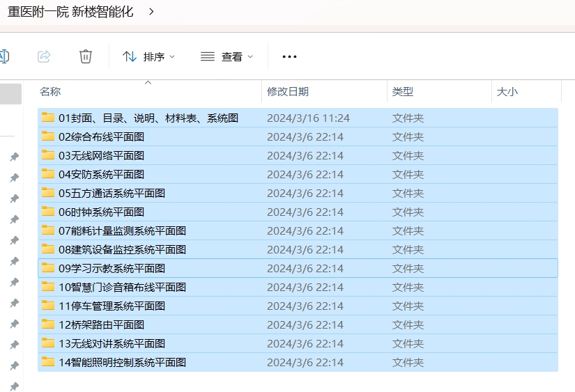
Task: Click the 大小 column header
Action: [x=507, y=91]
